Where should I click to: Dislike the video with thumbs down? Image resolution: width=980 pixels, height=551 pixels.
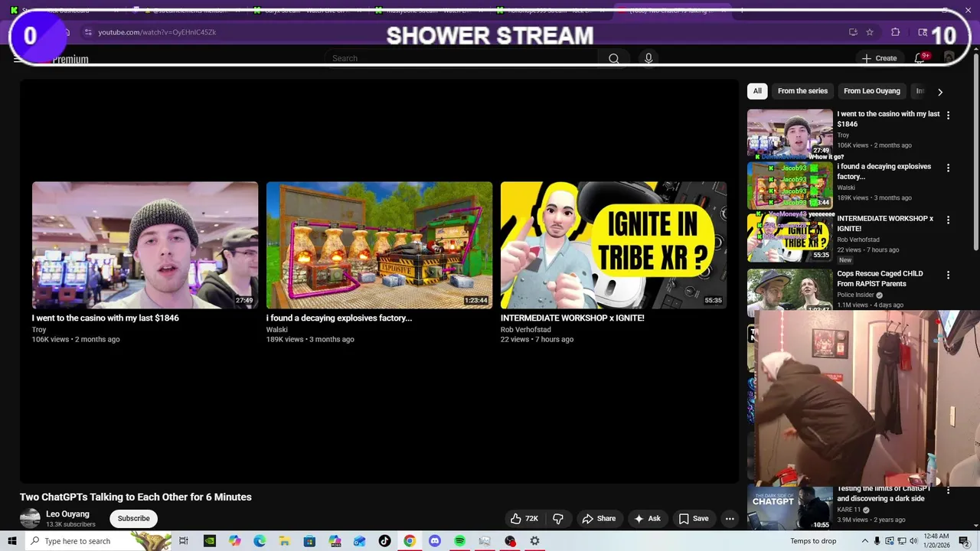pos(558,518)
